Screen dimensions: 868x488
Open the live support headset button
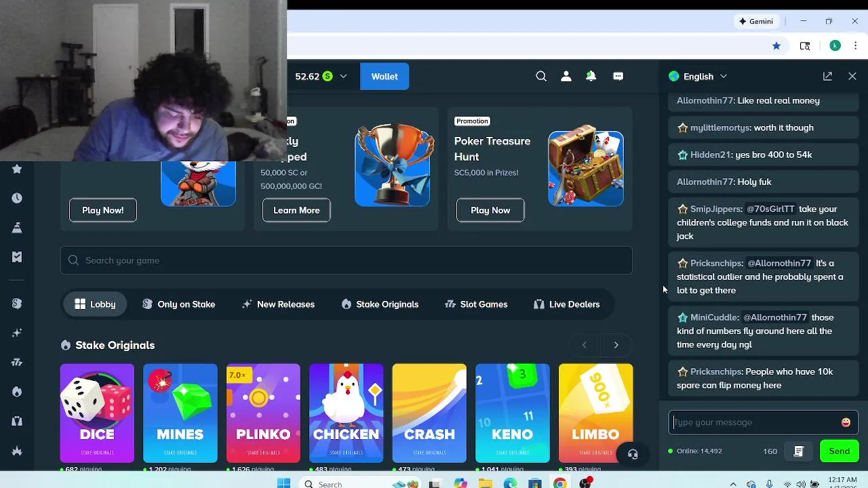pyautogui.click(x=633, y=455)
